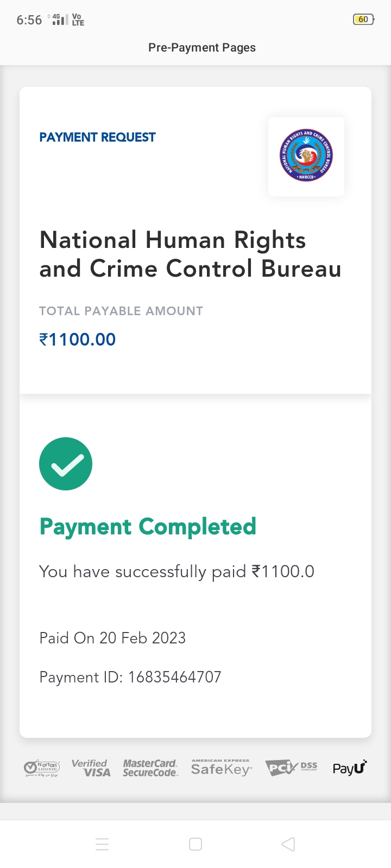The height and width of the screenshot is (868, 391).
Task: Open the Android recent apps menu
Action: (x=102, y=844)
